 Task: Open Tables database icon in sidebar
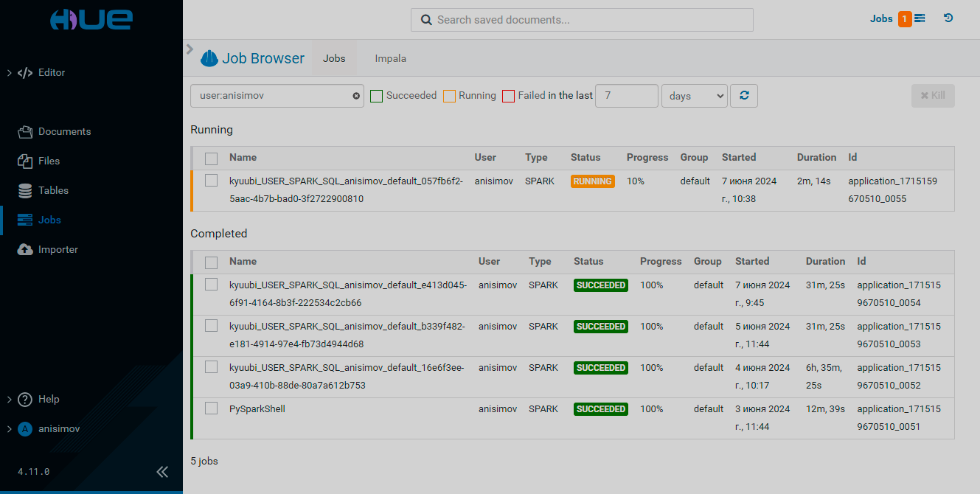click(x=25, y=190)
